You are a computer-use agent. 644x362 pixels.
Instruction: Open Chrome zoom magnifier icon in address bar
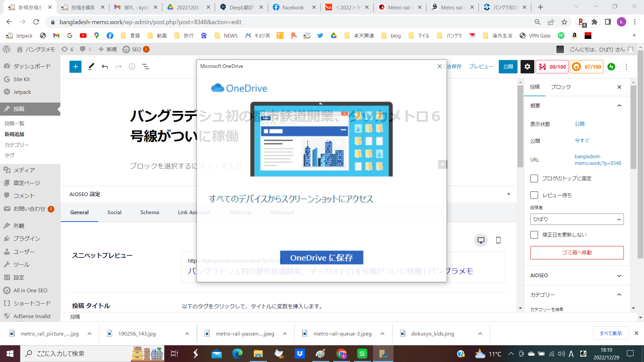point(537,22)
